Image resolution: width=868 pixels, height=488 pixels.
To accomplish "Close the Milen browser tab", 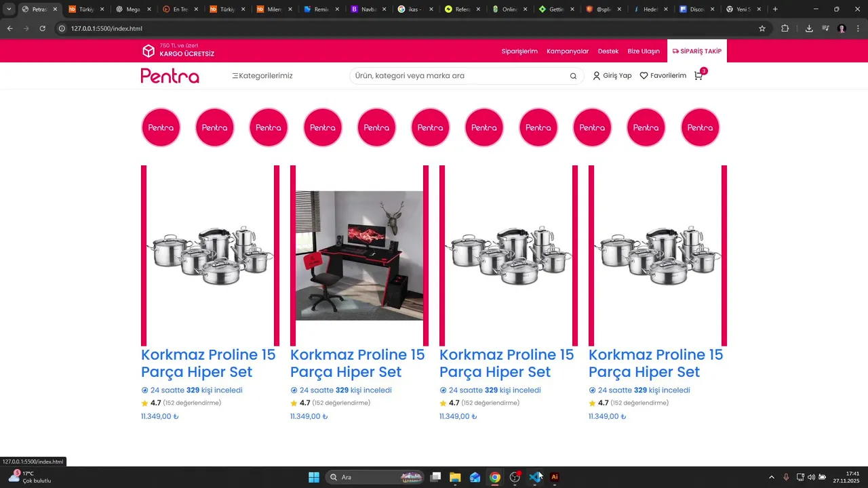I will [x=290, y=9].
